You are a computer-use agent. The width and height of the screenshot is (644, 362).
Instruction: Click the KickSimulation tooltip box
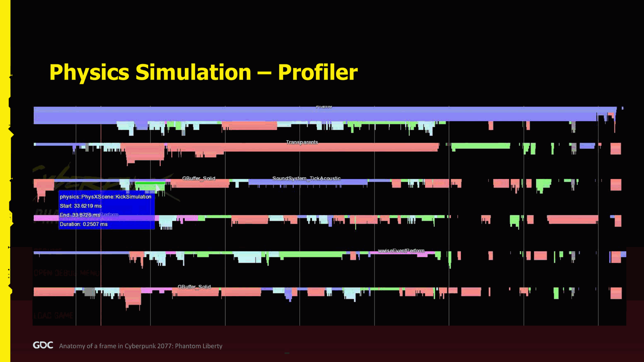point(106,210)
